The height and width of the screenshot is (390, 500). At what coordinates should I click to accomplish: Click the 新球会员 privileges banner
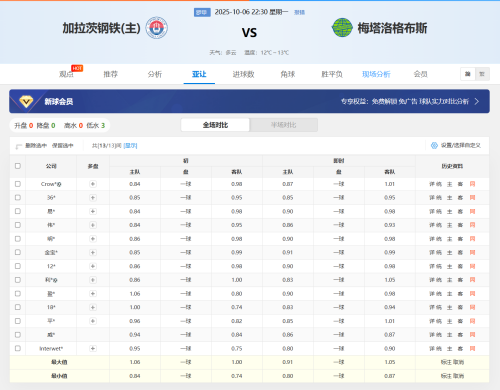(249, 101)
